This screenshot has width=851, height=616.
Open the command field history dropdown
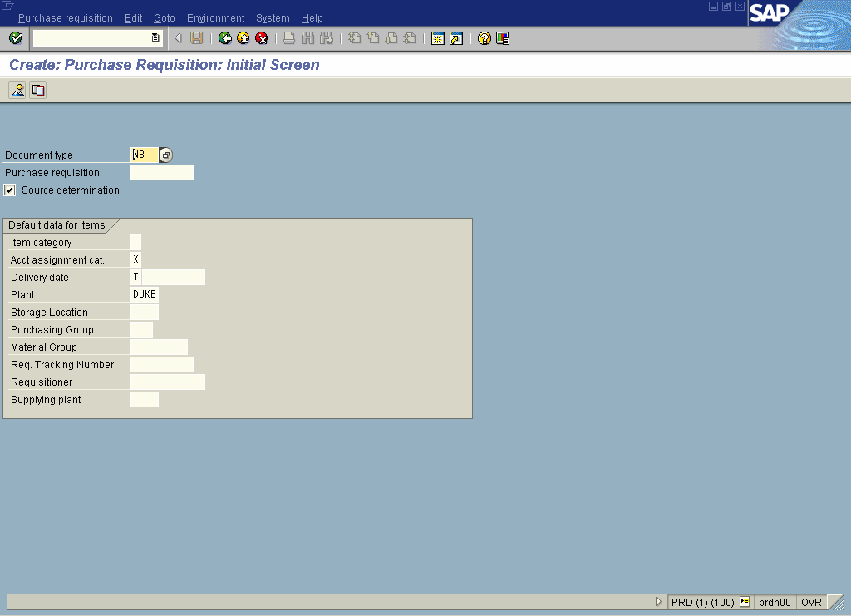click(x=155, y=38)
